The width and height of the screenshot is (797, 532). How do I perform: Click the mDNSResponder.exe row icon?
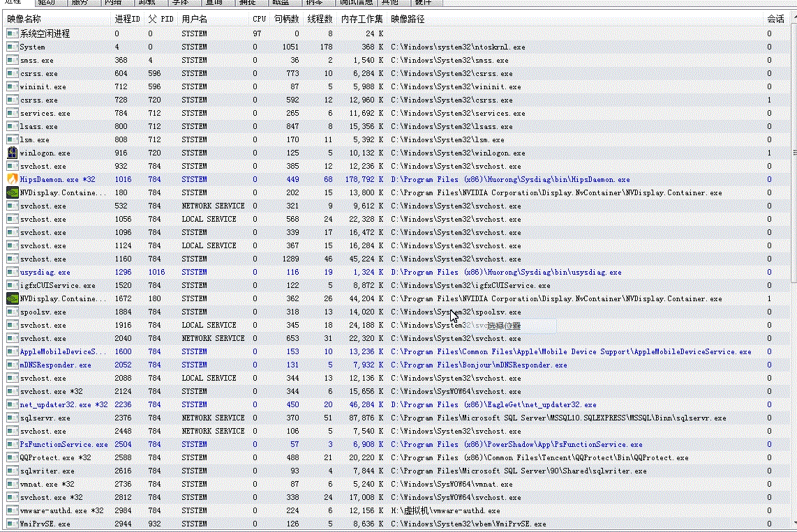pos(12,365)
